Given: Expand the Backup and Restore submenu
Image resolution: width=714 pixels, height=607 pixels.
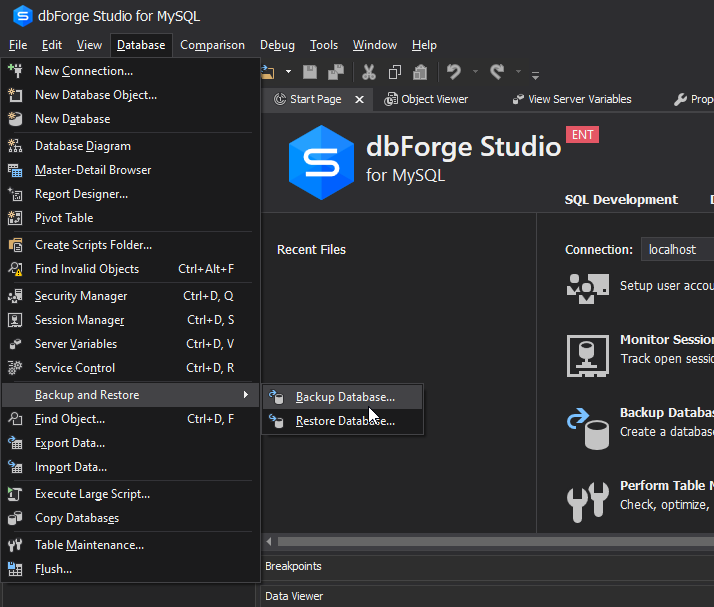Looking at the screenshot, I should tap(131, 395).
